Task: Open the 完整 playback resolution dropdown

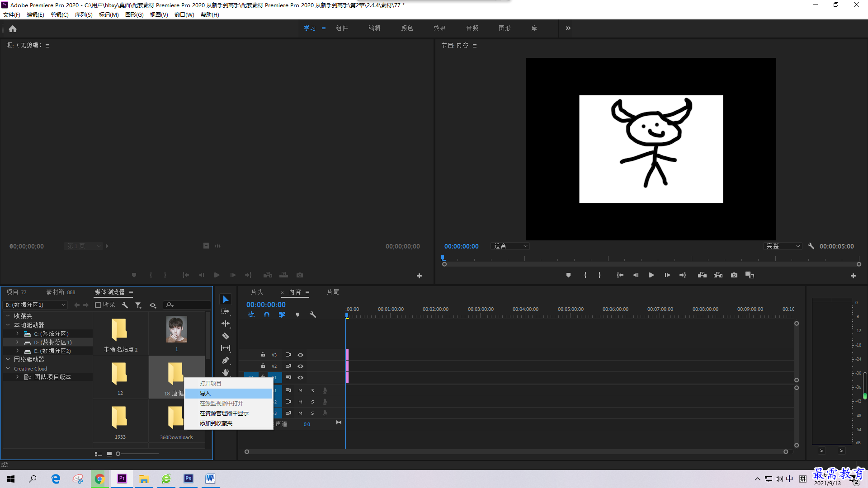Action: pos(783,246)
